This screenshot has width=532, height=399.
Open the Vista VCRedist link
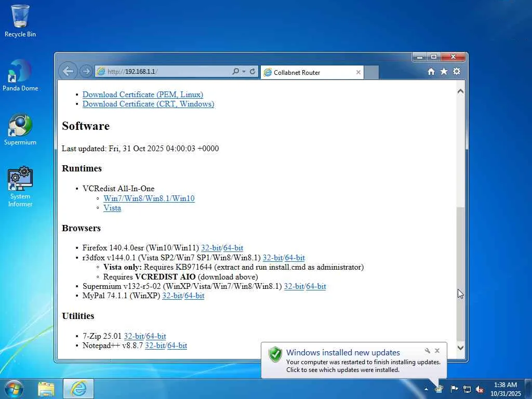tap(112, 208)
